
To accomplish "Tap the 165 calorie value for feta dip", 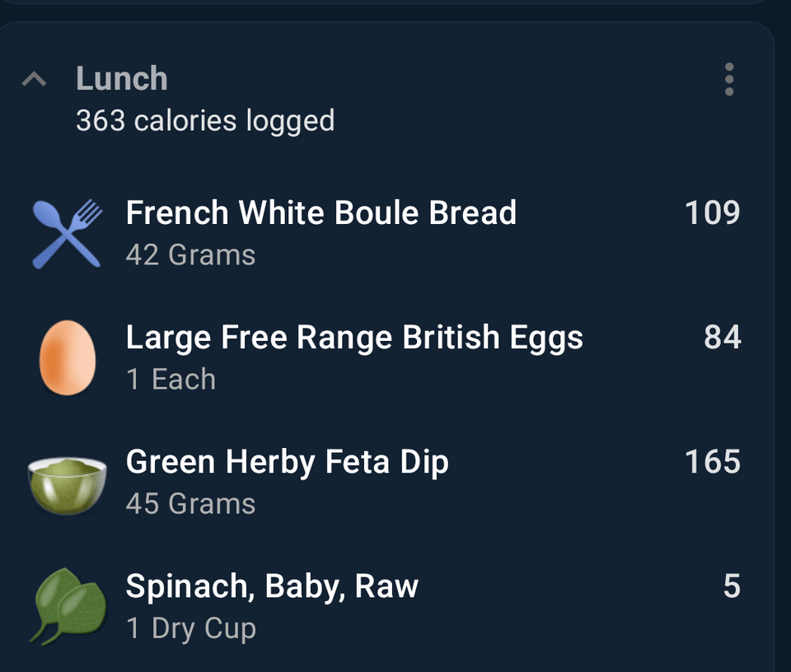I will pos(712,461).
